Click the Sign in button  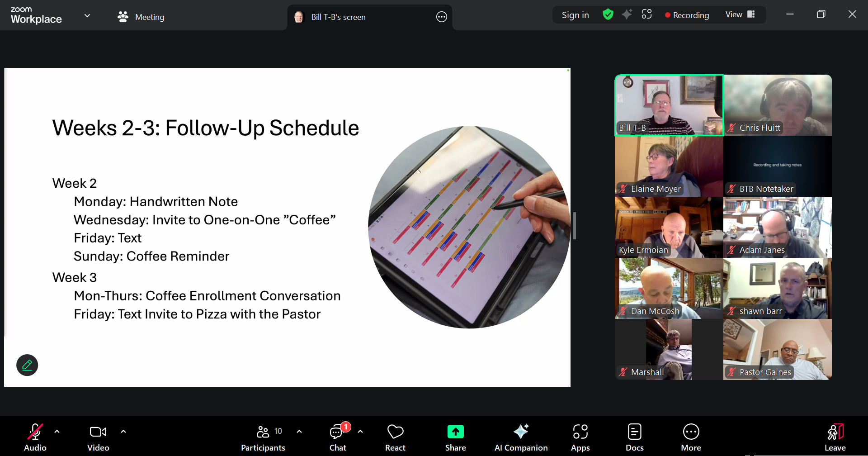(x=575, y=15)
